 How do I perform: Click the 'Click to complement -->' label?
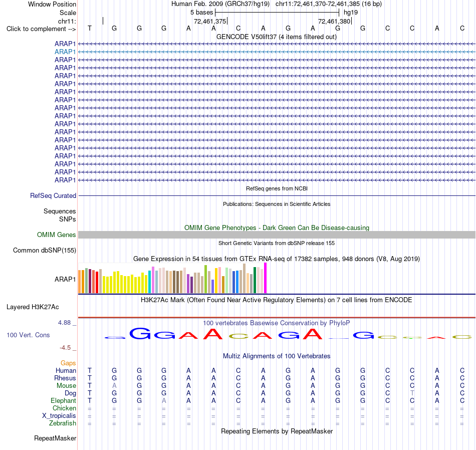41,29
